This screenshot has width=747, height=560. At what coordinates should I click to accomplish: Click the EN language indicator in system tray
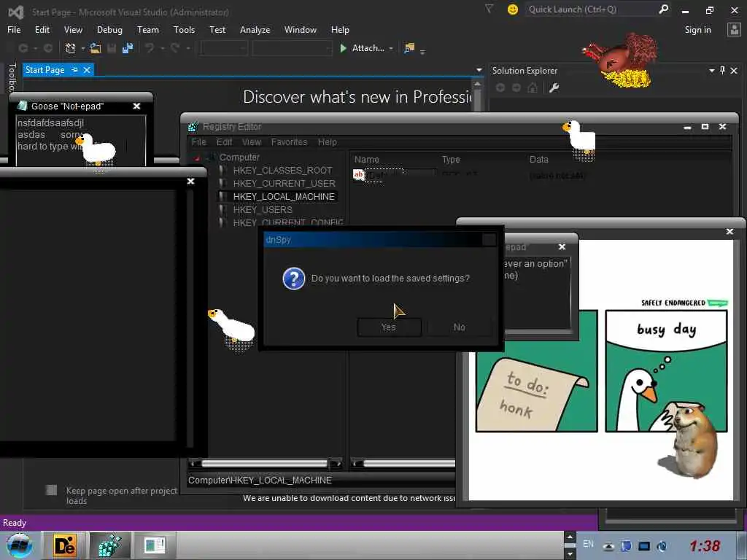[x=589, y=544]
